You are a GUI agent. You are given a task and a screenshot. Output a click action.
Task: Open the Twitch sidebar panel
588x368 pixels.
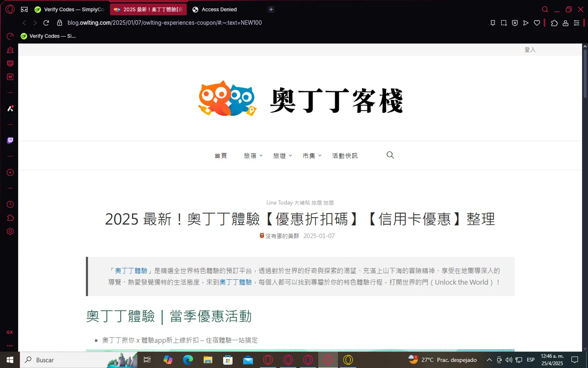(x=10, y=140)
